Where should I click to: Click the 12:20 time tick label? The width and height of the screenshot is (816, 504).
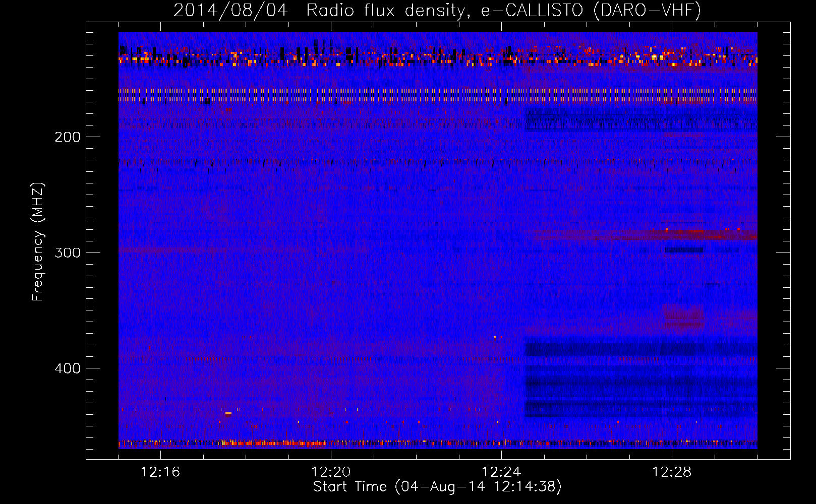click(331, 472)
